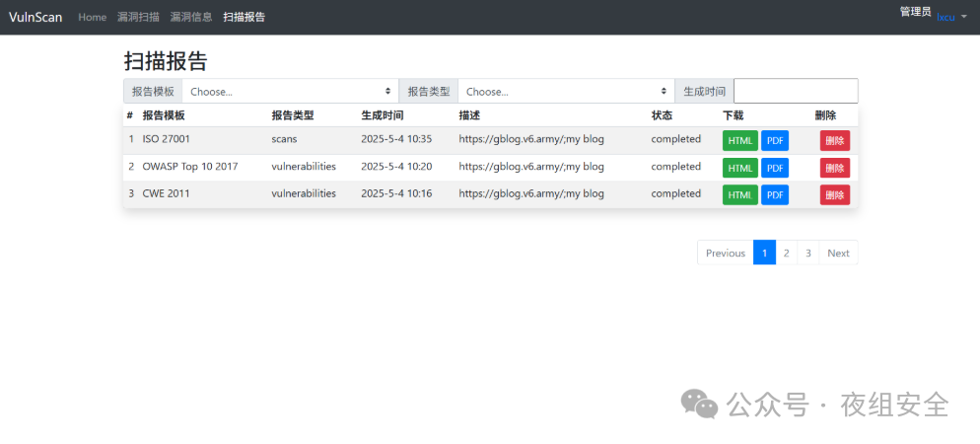
Task: Click the 报告模板 column header
Action: pos(164,115)
